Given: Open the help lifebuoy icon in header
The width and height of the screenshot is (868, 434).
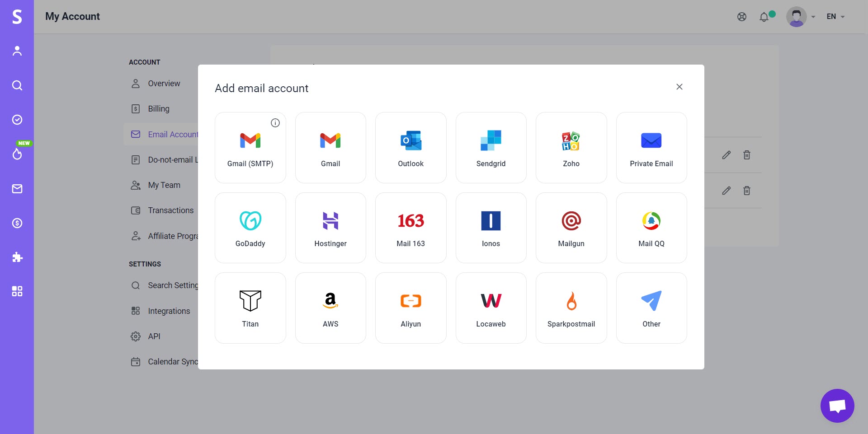Looking at the screenshot, I should click(742, 17).
